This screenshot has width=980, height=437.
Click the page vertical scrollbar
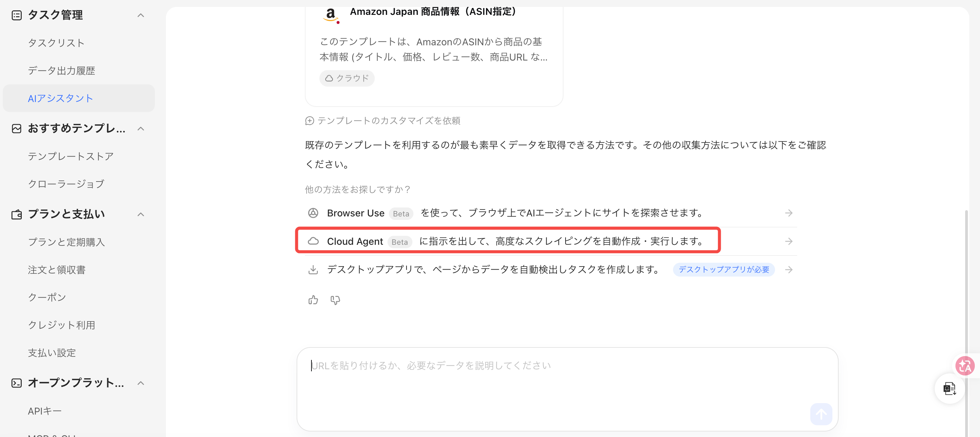(966, 323)
